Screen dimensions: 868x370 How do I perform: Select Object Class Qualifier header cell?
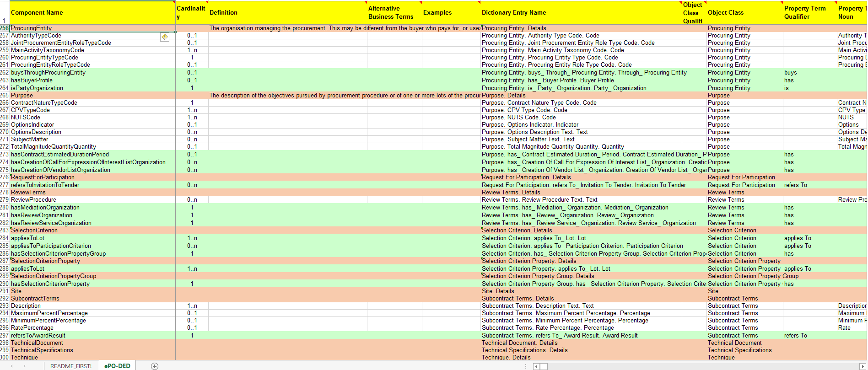(x=694, y=13)
